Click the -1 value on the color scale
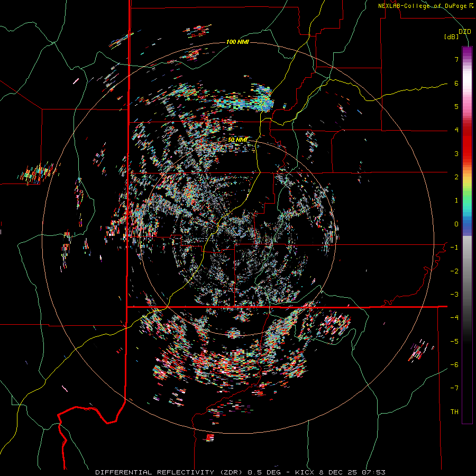The image size is (476, 476). pos(454,248)
